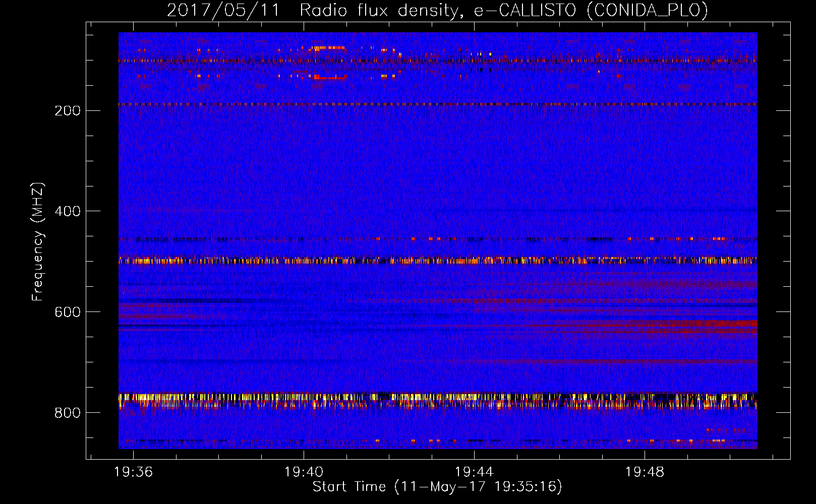
Task: Click the date '2017/05/11' in the title
Action: click(223, 11)
